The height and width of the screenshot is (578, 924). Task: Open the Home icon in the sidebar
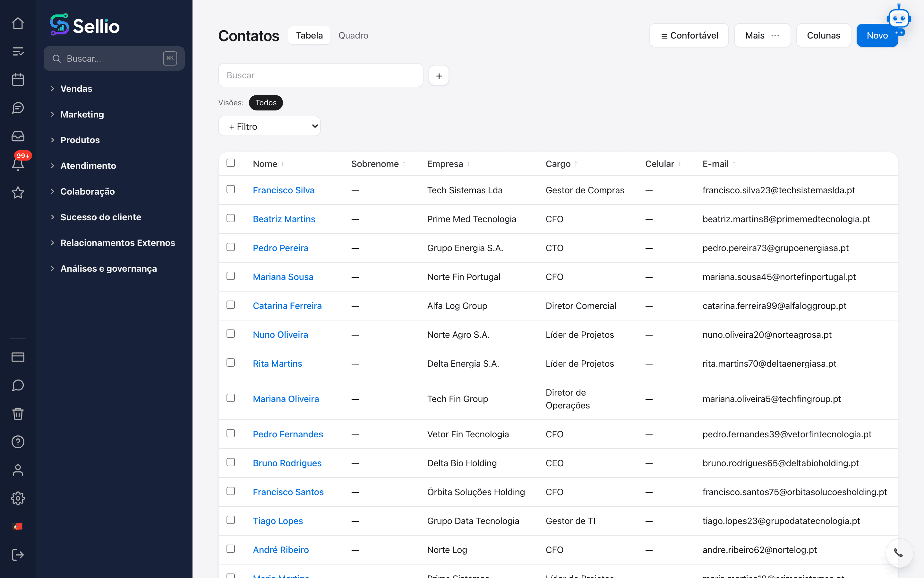click(x=18, y=23)
